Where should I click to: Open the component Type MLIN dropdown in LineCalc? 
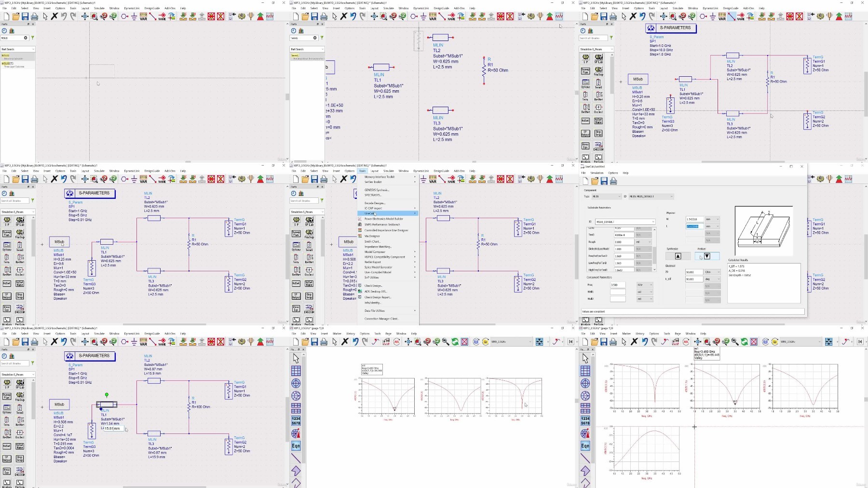pos(606,196)
